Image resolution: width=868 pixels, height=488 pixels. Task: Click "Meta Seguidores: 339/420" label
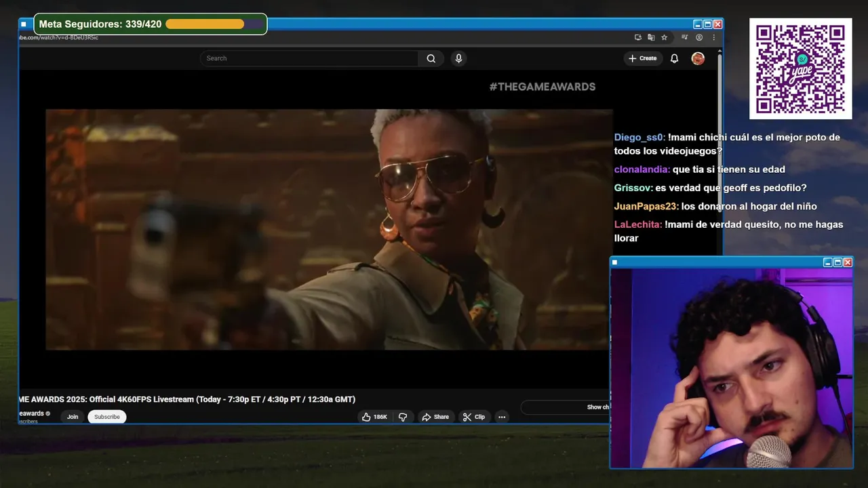(100, 24)
